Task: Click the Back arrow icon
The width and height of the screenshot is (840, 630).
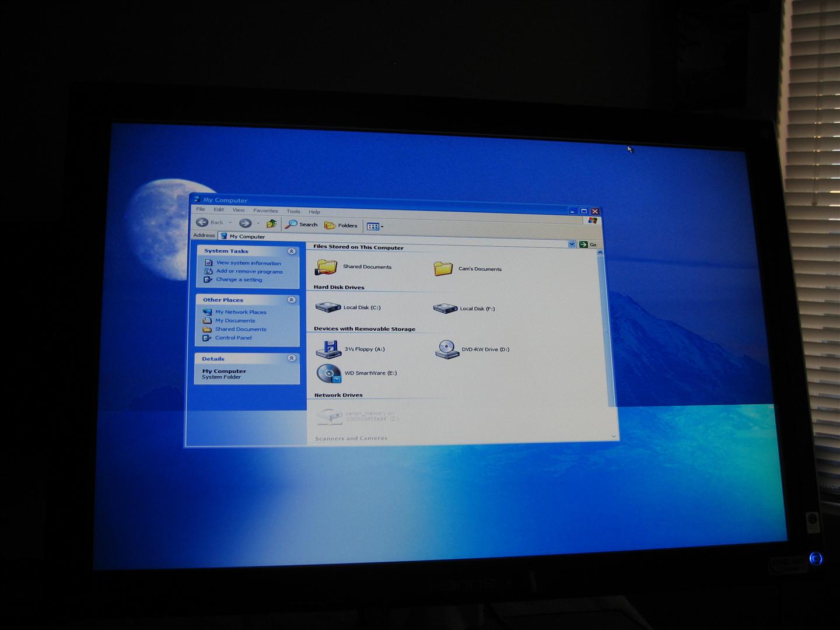Action: pyautogui.click(x=202, y=222)
